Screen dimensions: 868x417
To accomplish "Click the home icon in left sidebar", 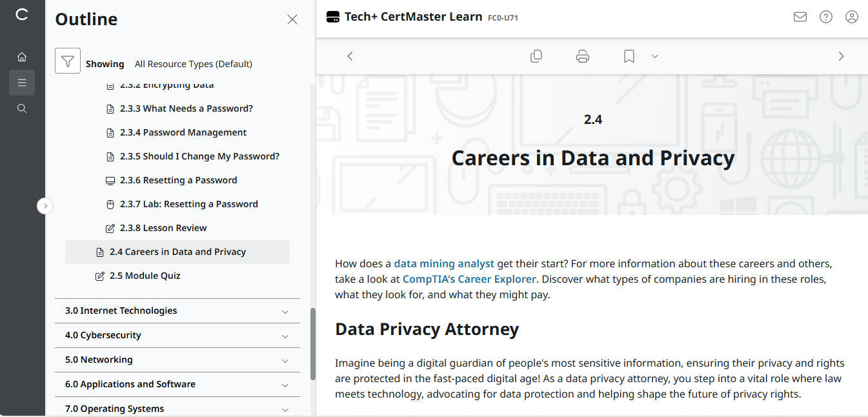I will 22,57.
